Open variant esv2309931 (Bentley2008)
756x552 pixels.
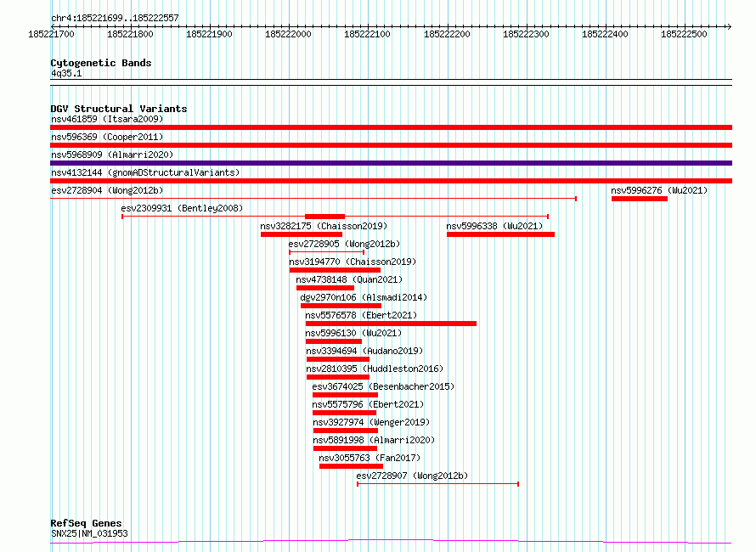pyautogui.click(x=182, y=208)
